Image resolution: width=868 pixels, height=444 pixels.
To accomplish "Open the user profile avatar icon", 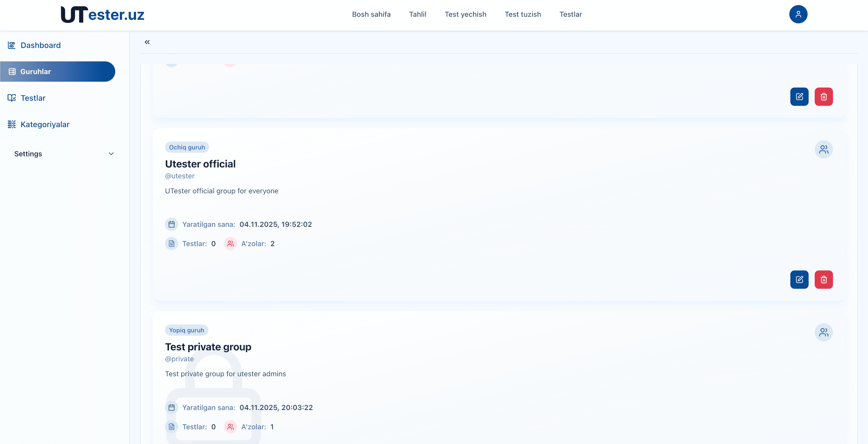I will point(798,14).
